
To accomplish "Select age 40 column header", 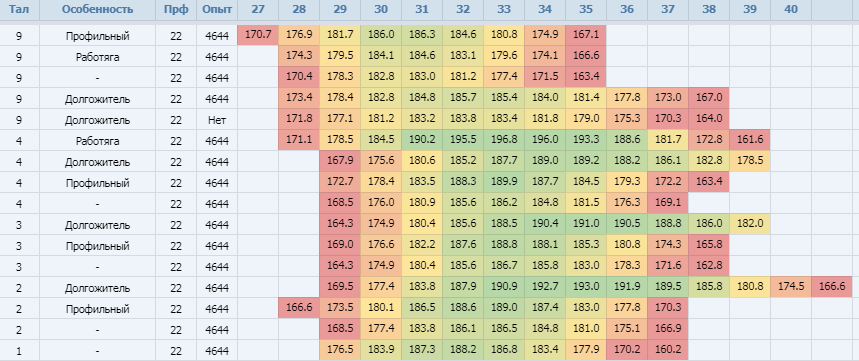I will [791, 9].
